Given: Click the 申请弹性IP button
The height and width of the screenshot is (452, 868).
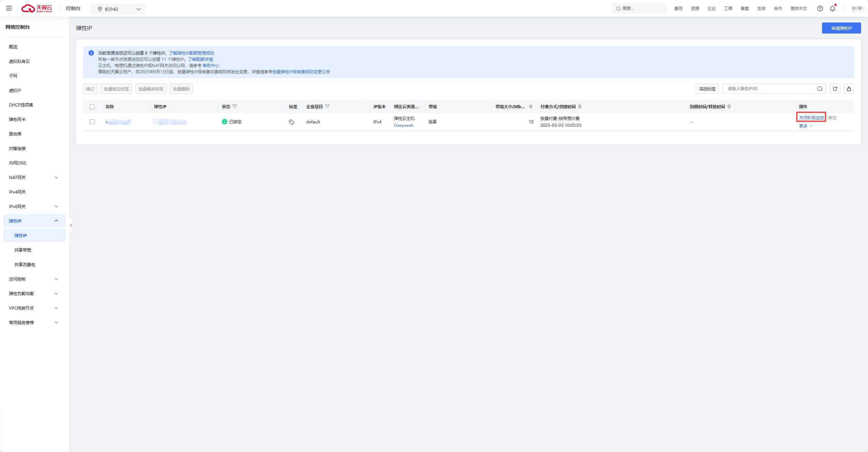Looking at the screenshot, I should [x=841, y=28].
